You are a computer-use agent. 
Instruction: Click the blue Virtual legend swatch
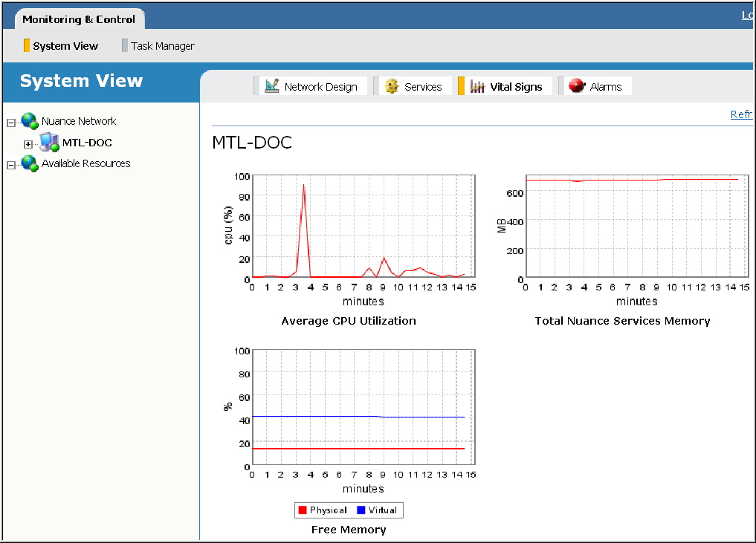[361, 510]
